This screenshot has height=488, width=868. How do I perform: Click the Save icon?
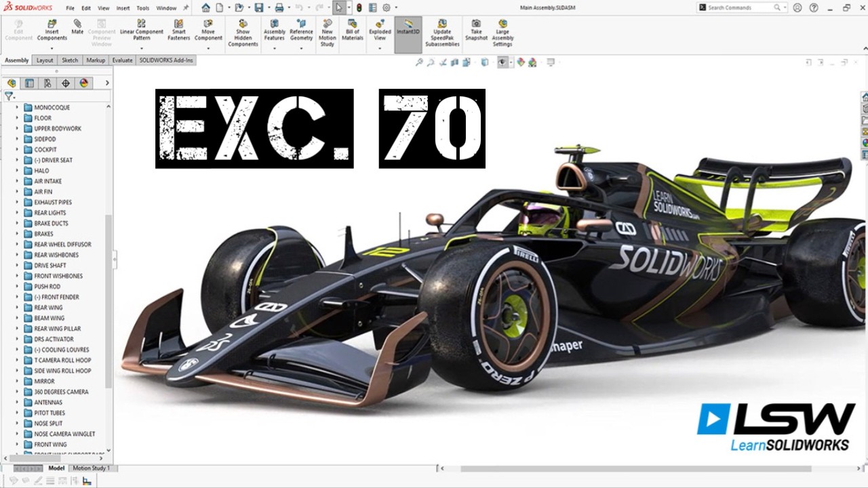[258, 7]
